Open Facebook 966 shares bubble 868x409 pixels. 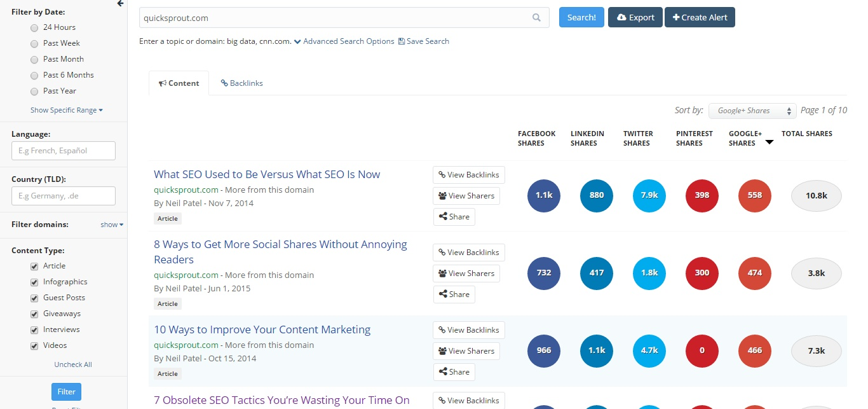click(544, 350)
